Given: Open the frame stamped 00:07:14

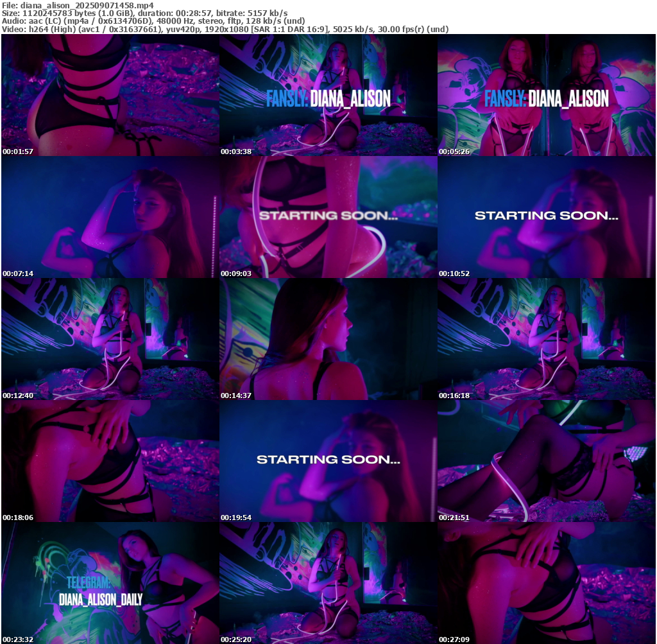Looking at the screenshot, I should click(110, 217).
